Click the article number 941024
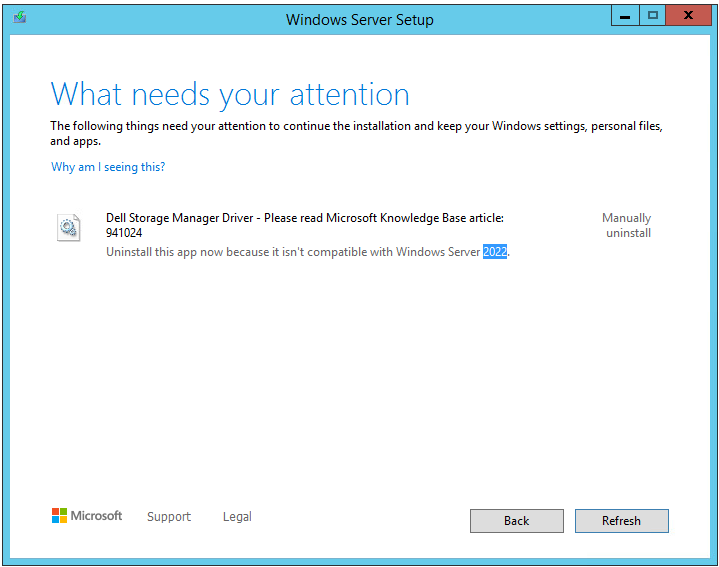The width and height of the screenshot is (719, 567). (124, 233)
